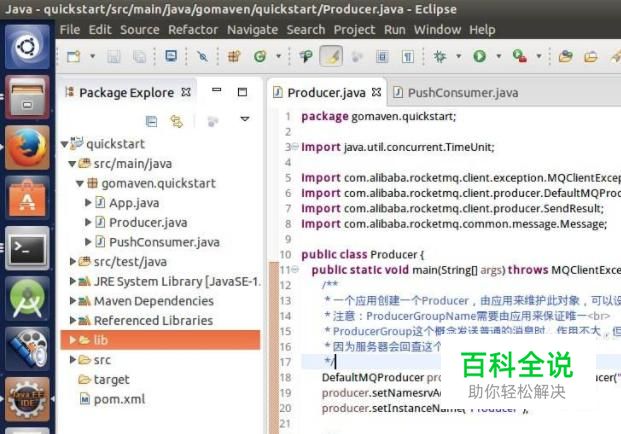Expand the src/test/java folder
This screenshot has width=621, height=434.
point(72,261)
